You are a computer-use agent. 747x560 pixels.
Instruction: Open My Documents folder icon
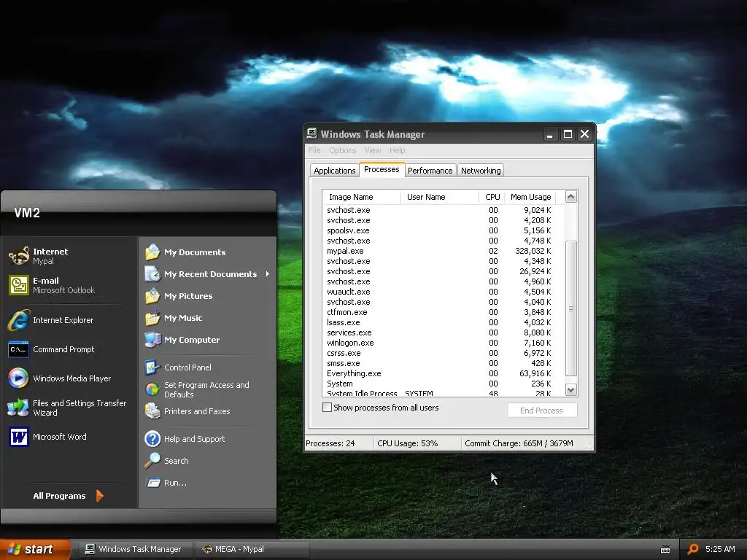[x=152, y=252]
